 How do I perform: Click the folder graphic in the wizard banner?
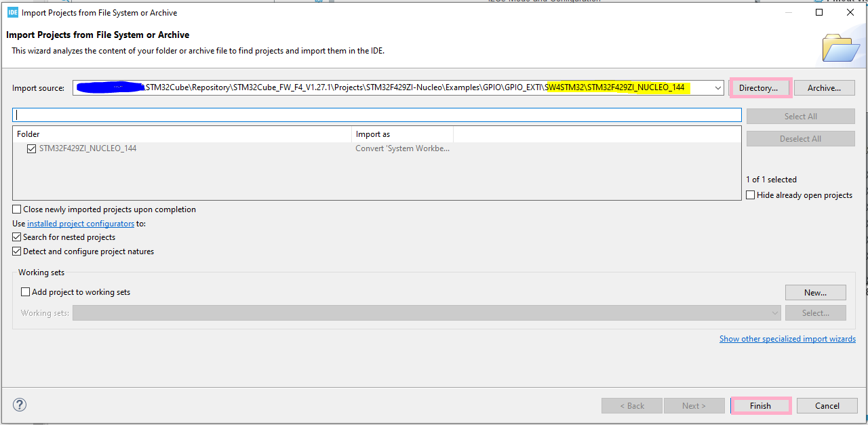coord(840,47)
